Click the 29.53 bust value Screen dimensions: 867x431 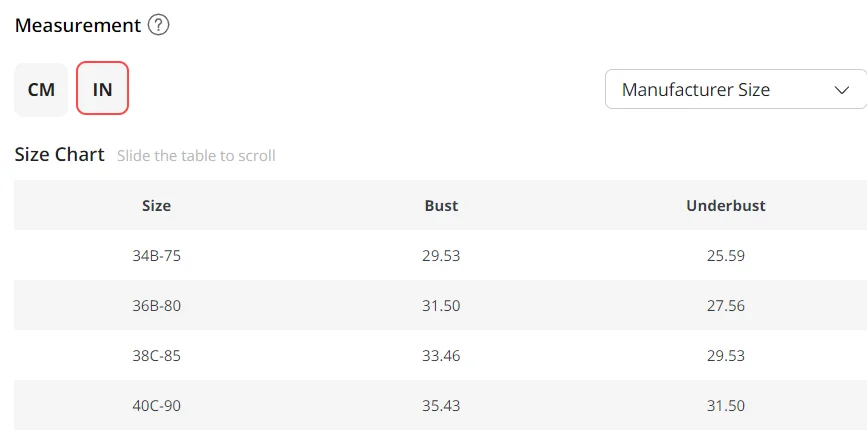(x=441, y=256)
